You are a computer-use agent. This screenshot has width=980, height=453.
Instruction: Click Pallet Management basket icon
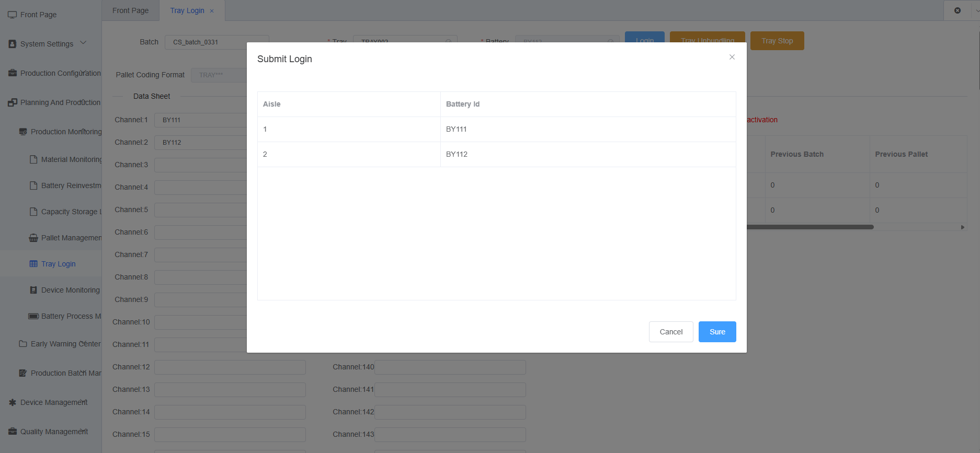coord(33,238)
